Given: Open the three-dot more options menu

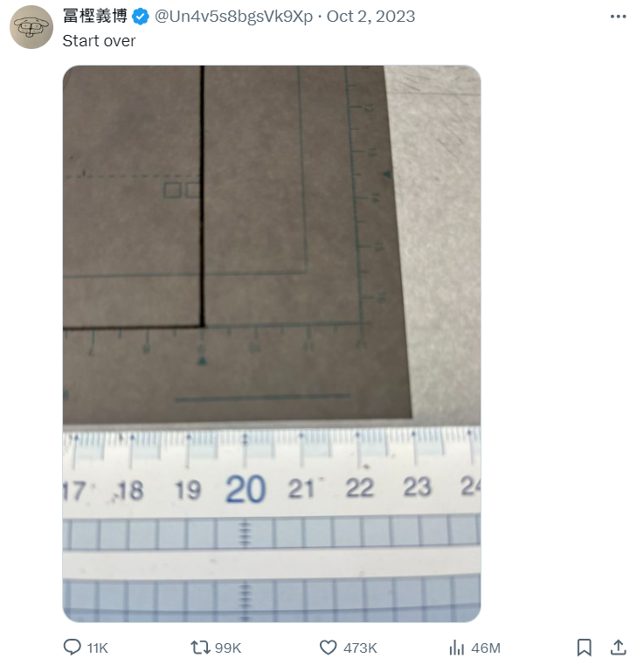Looking at the screenshot, I should click(x=618, y=17).
